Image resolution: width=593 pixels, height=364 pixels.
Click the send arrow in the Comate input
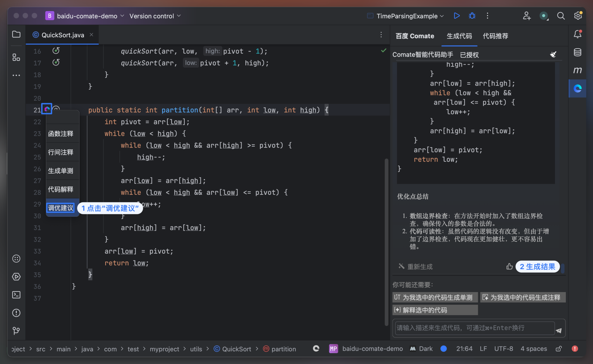click(x=559, y=330)
